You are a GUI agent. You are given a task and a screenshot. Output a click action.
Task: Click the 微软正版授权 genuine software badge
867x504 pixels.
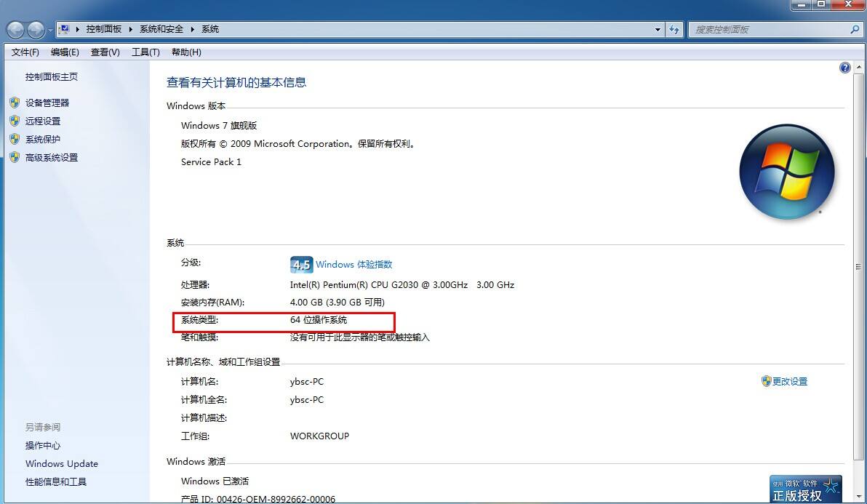click(x=806, y=489)
